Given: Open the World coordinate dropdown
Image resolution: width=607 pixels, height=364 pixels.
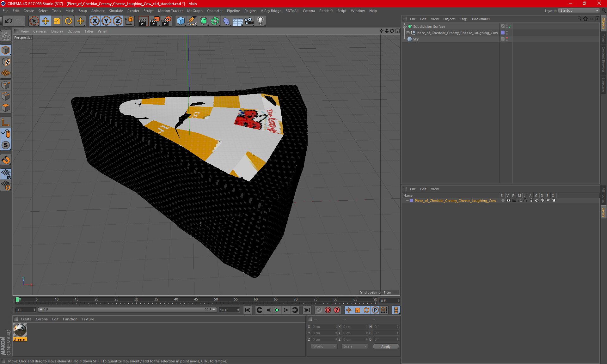Looking at the screenshot, I should (x=324, y=346).
